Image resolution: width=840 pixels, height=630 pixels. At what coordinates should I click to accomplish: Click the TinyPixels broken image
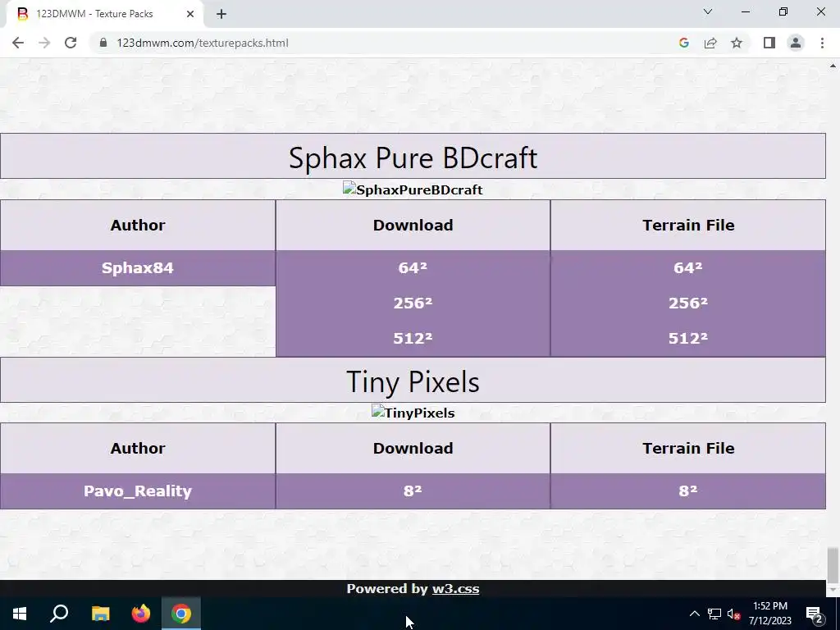413,413
